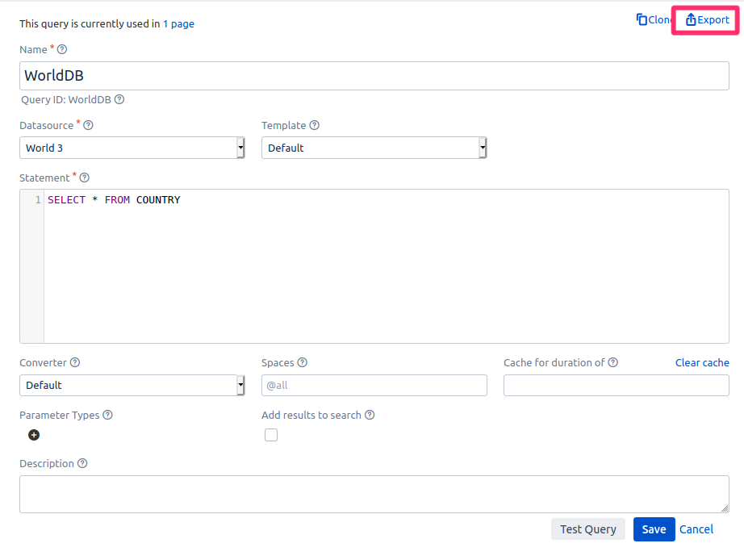Screen dimensions: 744x560
Task: Add a parameter type with plus icon
Action: click(34, 435)
